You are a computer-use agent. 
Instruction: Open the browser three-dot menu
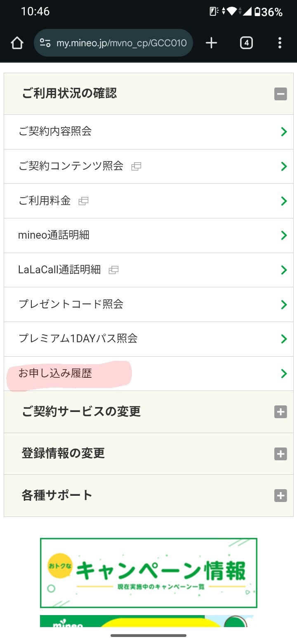click(x=280, y=43)
